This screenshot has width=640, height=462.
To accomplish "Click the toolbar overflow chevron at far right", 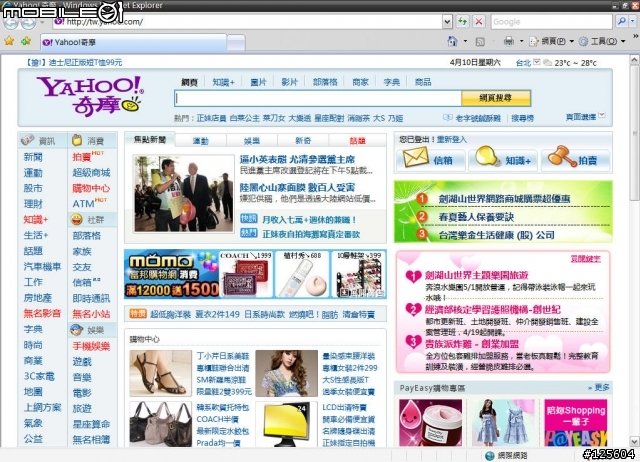I will pyautogui.click(x=636, y=36).
